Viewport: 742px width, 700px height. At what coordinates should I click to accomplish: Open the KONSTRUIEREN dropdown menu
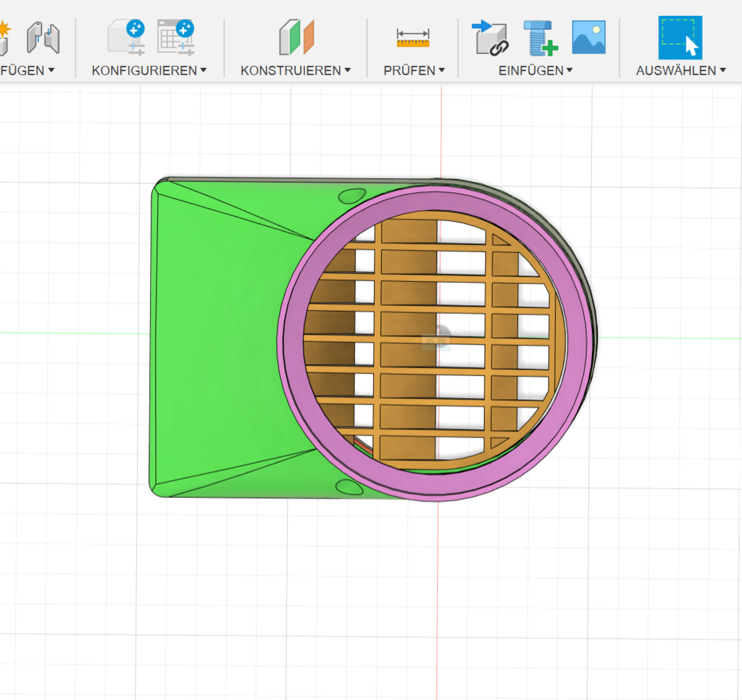[x=296, y=70]
